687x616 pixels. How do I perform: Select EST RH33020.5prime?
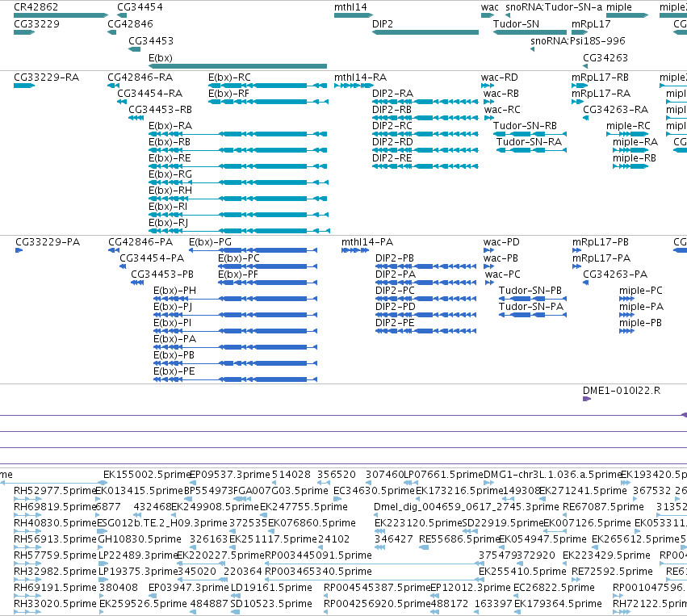tap(55, 604)
